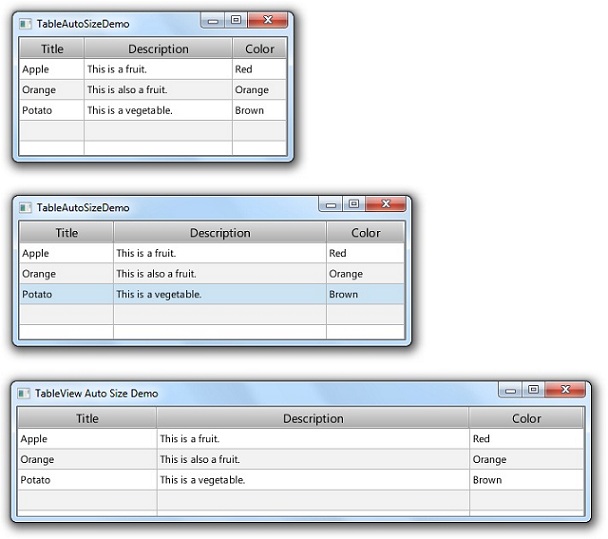Maximize the bottom TableView Auto Size Demo window
The width and height of the screenshot is (608, 539).
click(x=533, y=390)
